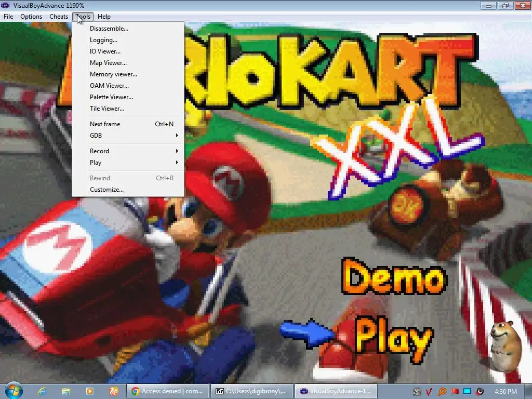Screen dimensions: 532x399
Task: Click the Show Desktop strip
Action: [528, 391]
